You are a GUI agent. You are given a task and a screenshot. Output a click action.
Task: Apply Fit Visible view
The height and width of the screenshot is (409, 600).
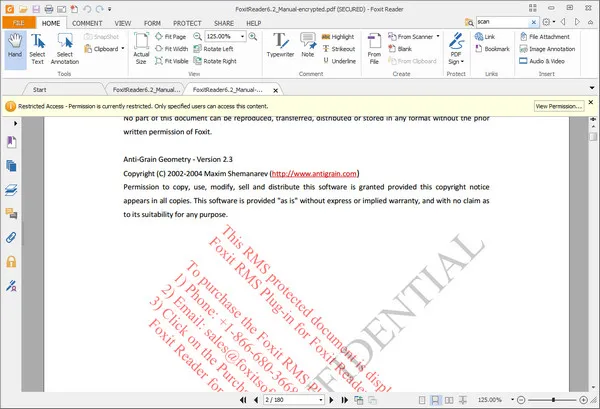point(172,61)
